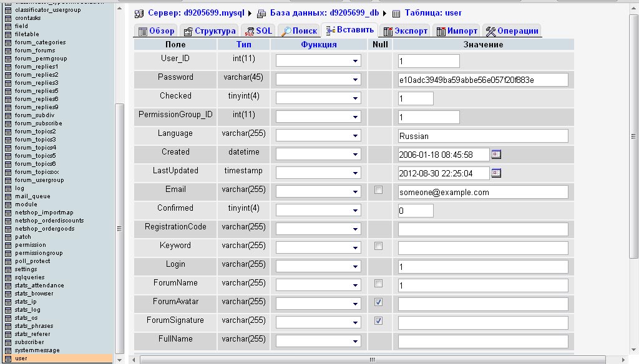The height and width of the screenshot is (364, 639).
Task: Click table icon beside stats_browser
Action: (x=7, y=294)
